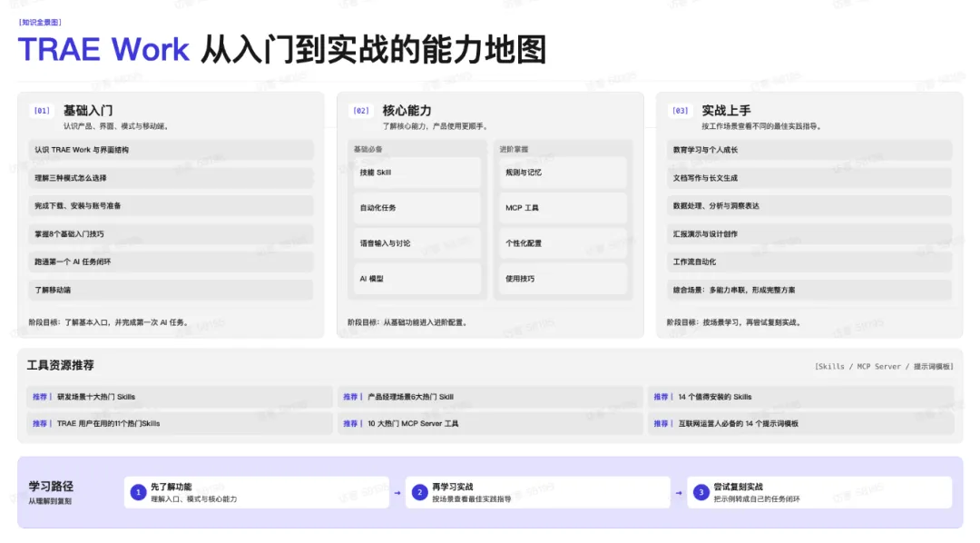Click text '阶段目标：从基础功能进入进阶配置。'

[408, 322]
